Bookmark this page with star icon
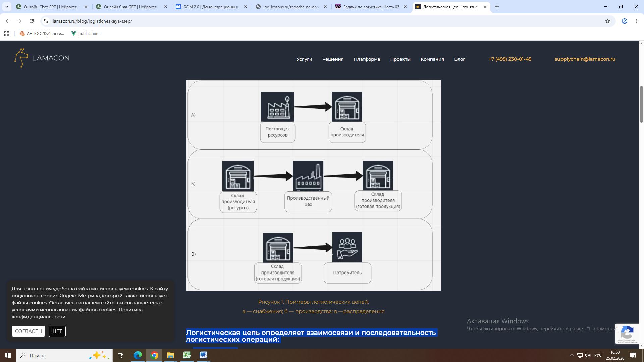Viewport: 644px width, 362px height. (608, 21)
